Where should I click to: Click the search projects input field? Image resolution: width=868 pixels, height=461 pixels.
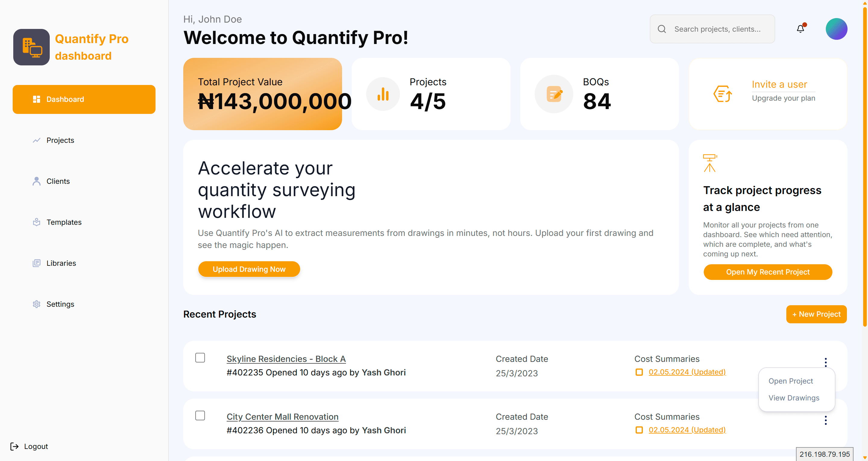[x=718, y=29]
